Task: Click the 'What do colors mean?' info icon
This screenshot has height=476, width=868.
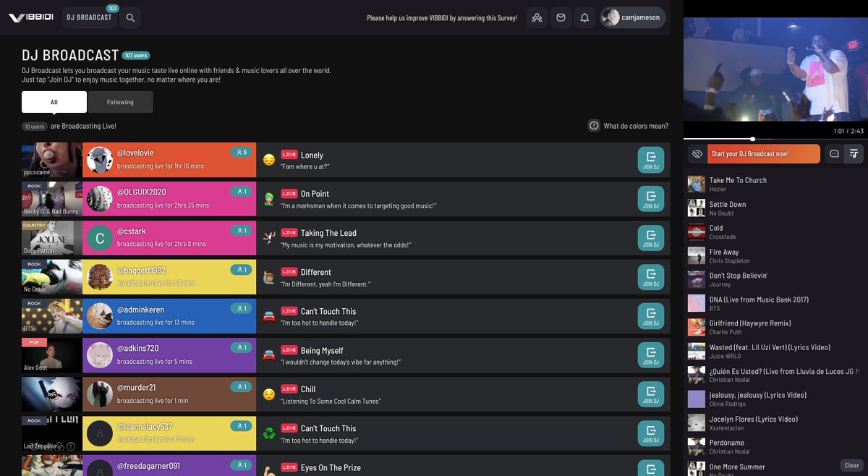Action: [x=594, y=125]
